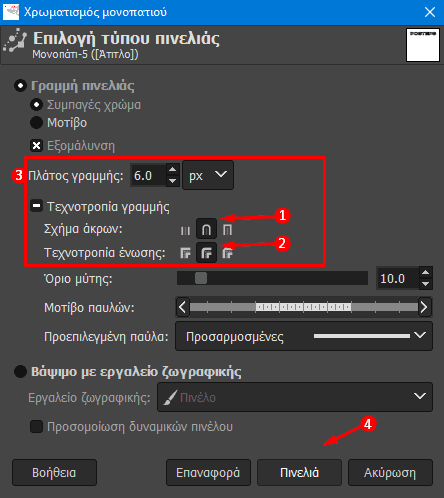Open the Προεπιλεγμένη παύλα dropdown

coord(304,336)
